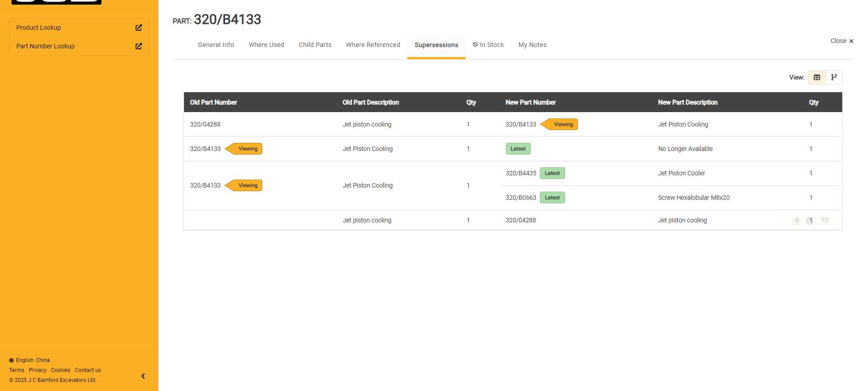Image resolution: width=868 pixels, height=391 pixels.
Task: Switch to tree branch view
Action: [834, 77]
